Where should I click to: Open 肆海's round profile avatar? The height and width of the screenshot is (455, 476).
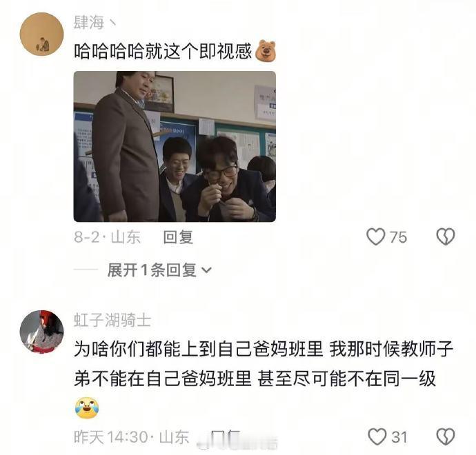click(x=41, y=34)
